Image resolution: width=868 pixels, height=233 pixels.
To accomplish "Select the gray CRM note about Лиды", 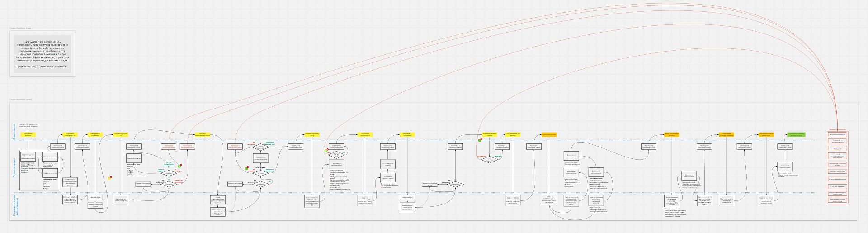I will tap(42, 54).
